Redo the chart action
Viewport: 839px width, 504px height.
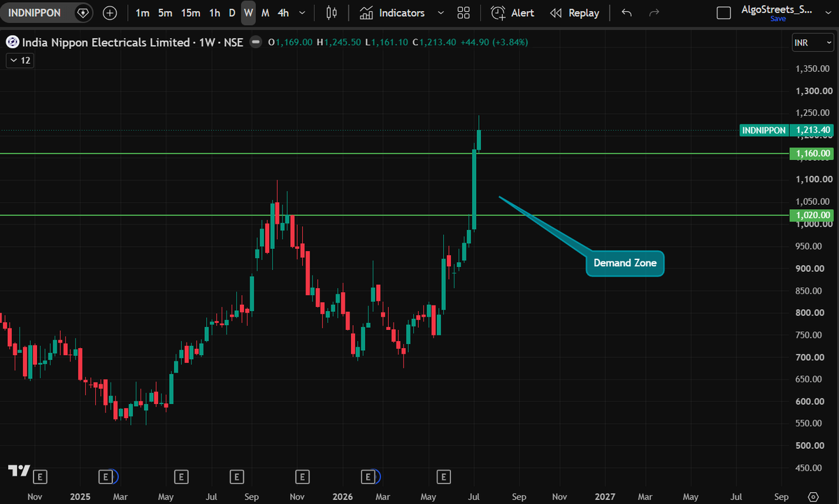pos(654,13)
